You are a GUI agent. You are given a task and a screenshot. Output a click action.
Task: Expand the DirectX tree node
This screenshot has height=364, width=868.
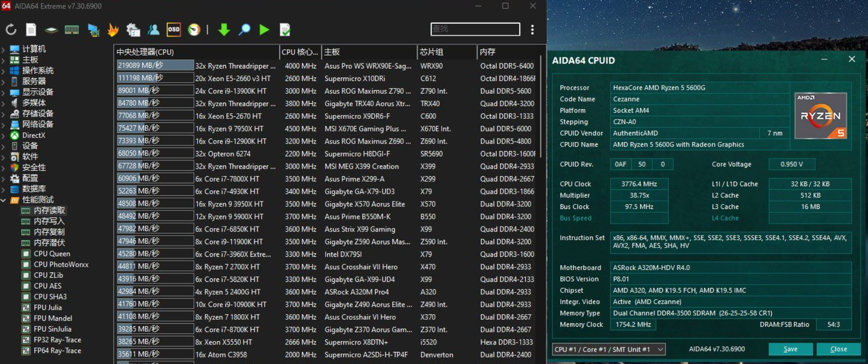point(4,135)
